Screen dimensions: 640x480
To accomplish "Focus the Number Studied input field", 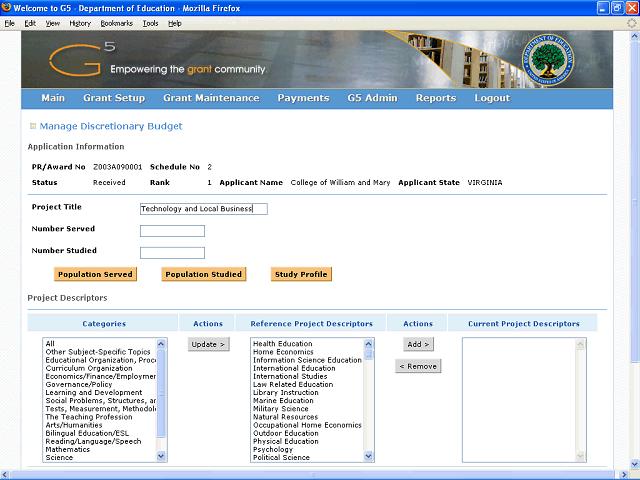I will click(x=172, y=253).
